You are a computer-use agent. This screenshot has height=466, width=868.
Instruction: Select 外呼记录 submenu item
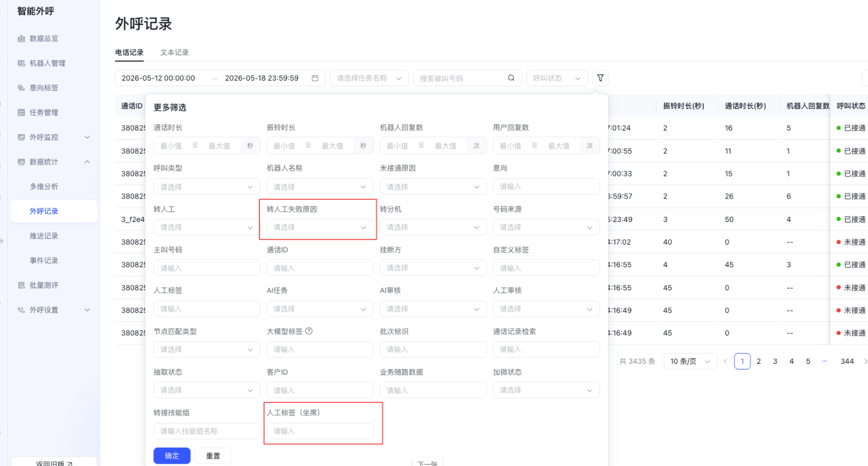[x=54, y=211]
